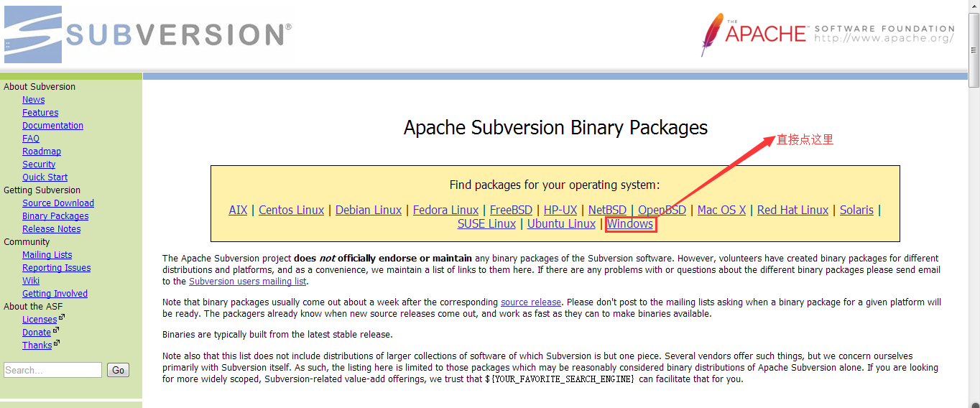The image size is (980, 408).
Task: Select Solaris packages link
Action: pyautogui.click(x=856, y=210)
